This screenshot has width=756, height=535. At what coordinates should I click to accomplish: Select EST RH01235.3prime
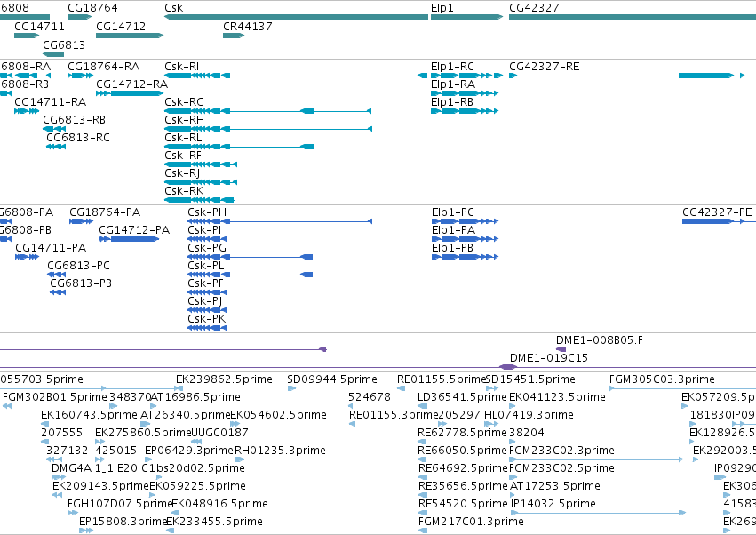point(280,451)
